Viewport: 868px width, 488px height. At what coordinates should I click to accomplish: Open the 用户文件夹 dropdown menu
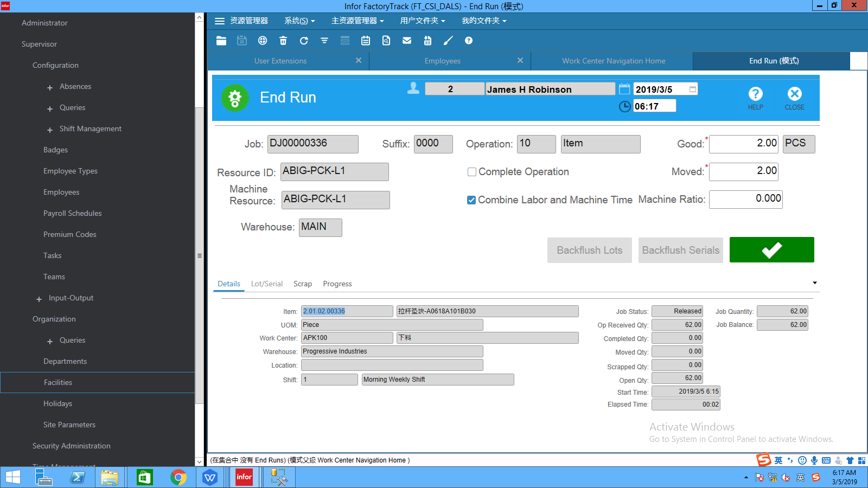click(x=423, y=21)
